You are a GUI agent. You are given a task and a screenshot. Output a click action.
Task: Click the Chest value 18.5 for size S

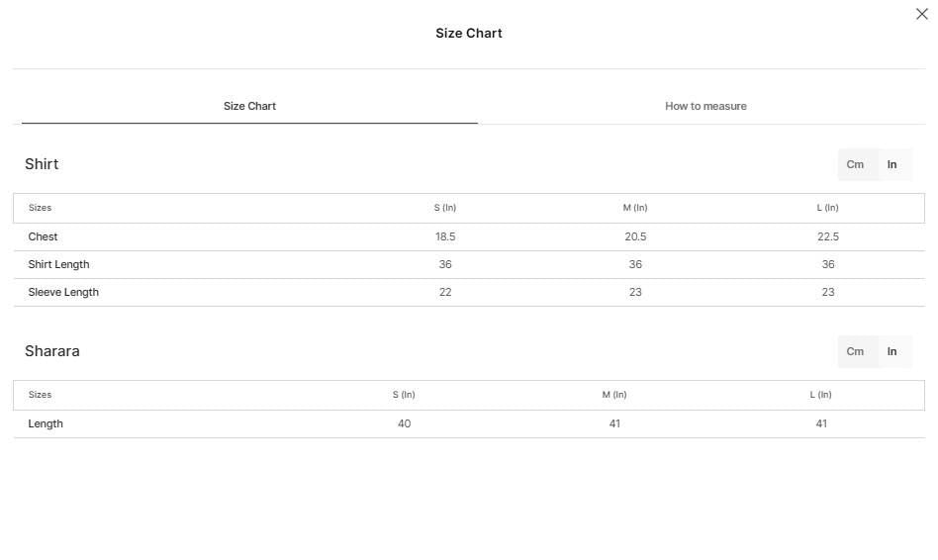pos(445,236)
